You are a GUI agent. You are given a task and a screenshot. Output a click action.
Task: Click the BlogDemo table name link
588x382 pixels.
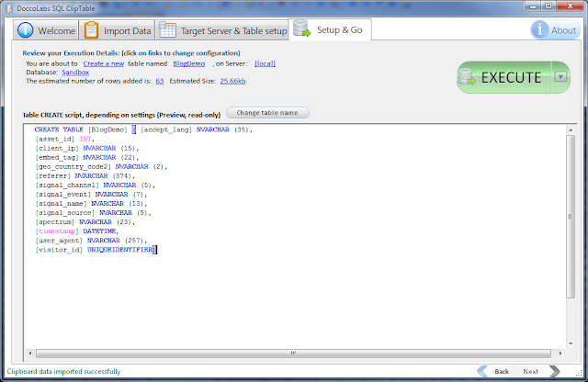189,63
